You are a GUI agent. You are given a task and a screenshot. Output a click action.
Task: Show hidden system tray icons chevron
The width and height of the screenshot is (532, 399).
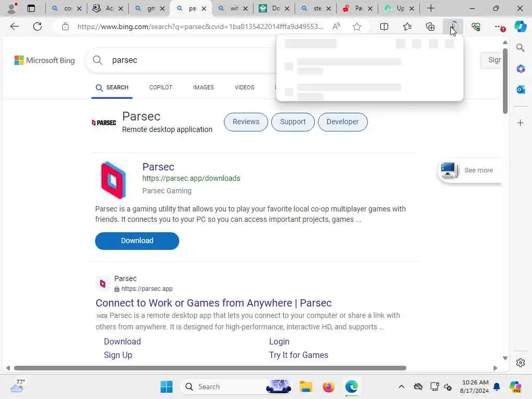click(402, 387)
